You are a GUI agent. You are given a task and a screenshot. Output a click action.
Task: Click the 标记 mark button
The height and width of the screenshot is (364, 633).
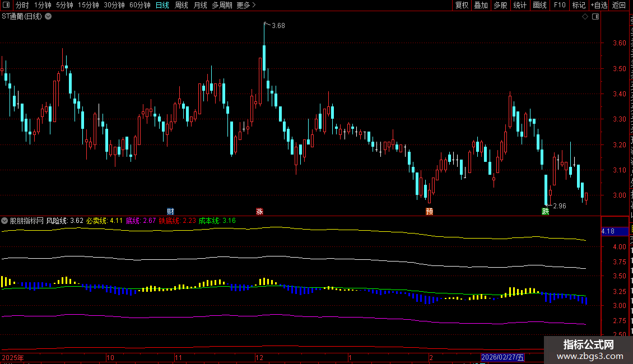click(x=579, y=5)
